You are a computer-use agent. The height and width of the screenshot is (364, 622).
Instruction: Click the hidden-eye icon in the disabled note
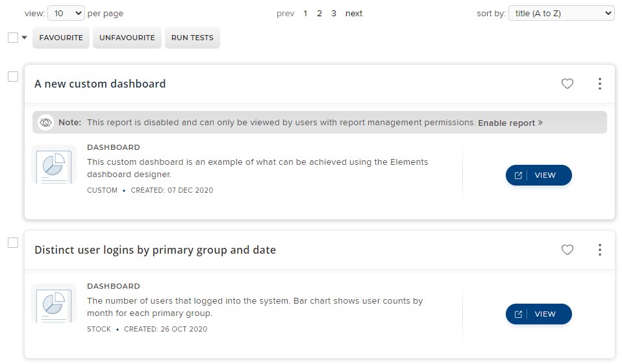click(x=45, y=123)
